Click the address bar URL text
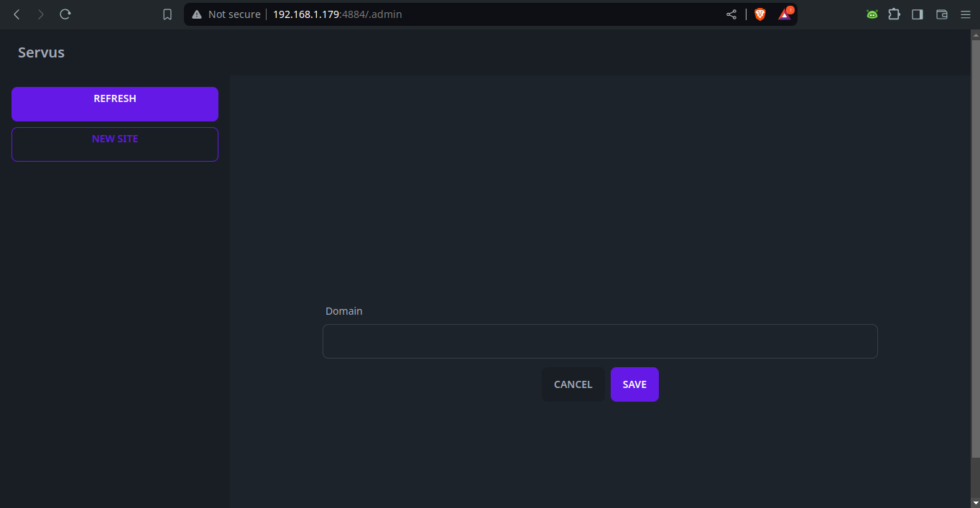Image resolution: width=980 pixels, height=508 pixels. pos(337,14)
